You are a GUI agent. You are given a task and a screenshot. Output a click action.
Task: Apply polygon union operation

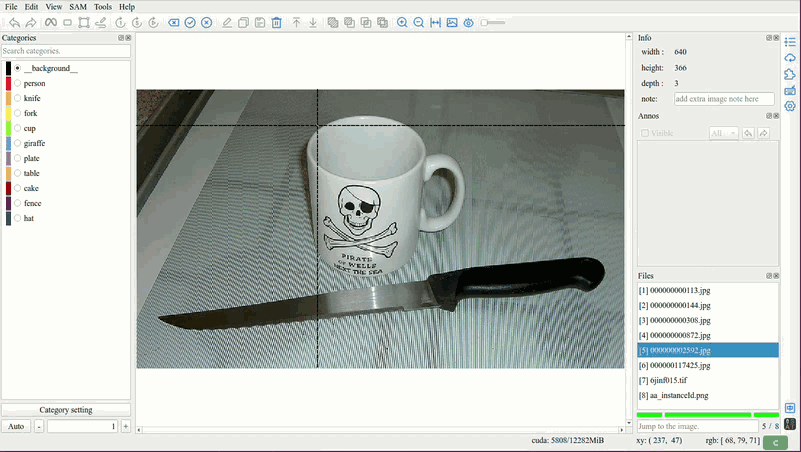[x=333, y=22]
